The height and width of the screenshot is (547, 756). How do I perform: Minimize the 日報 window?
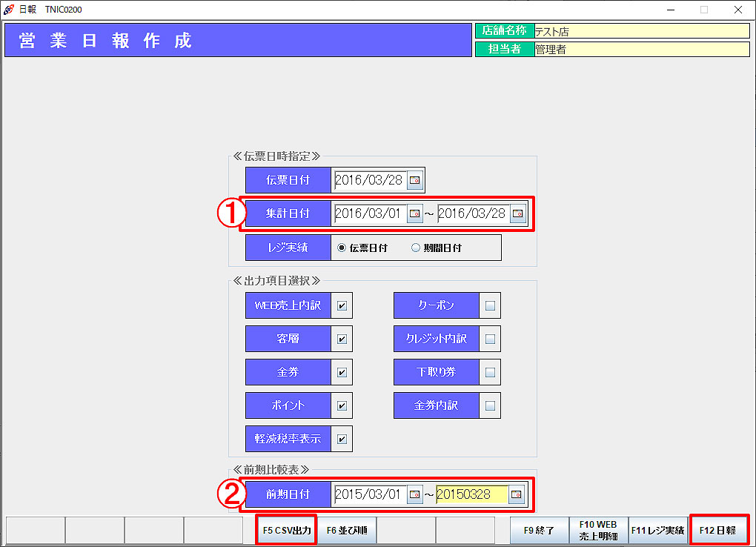click(671, 9)
